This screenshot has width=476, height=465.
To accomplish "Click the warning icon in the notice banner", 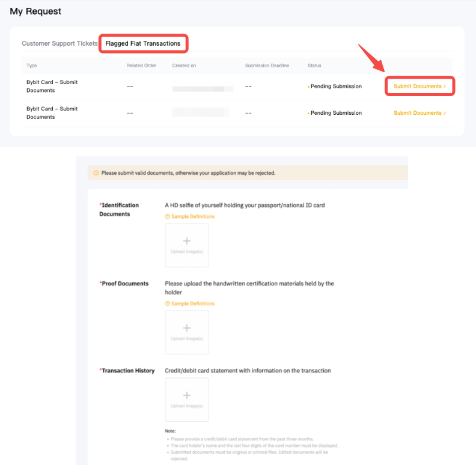I will point(96,173).
